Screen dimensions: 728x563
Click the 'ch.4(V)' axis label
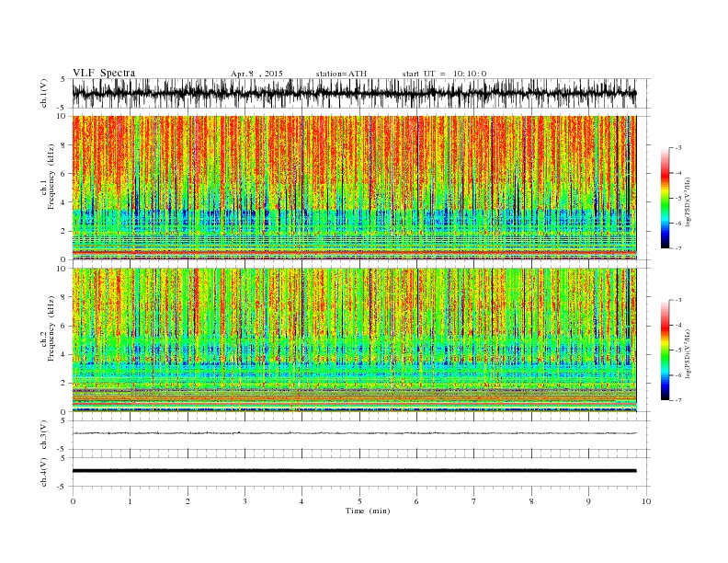click(44, 472)
